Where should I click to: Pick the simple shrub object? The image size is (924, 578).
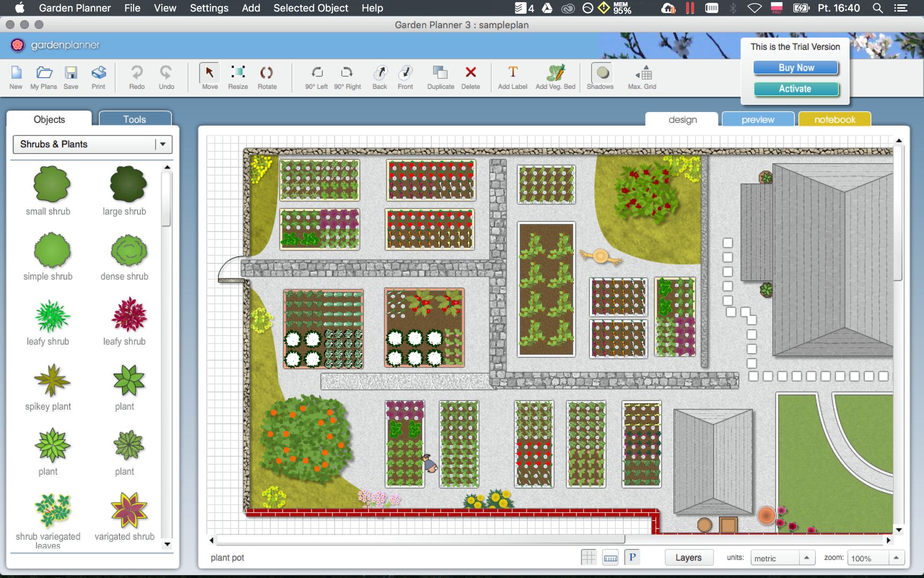(52, 250)
